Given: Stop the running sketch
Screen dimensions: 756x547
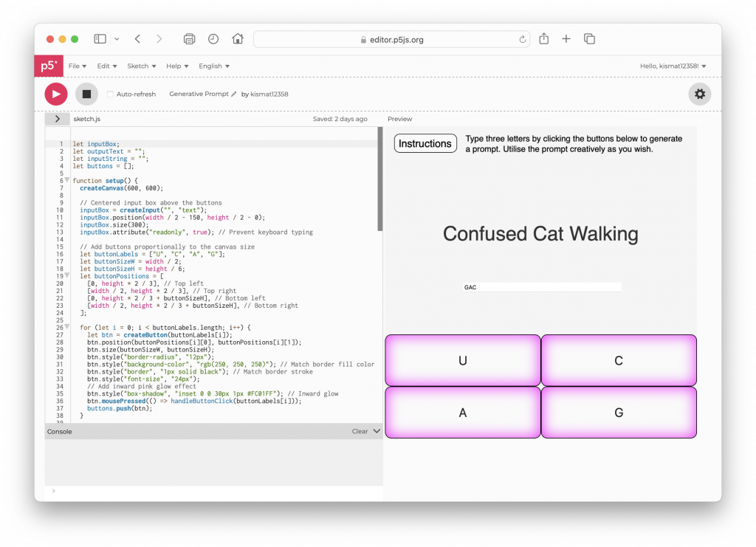Looking at the screenshot, I should [86, 94].
